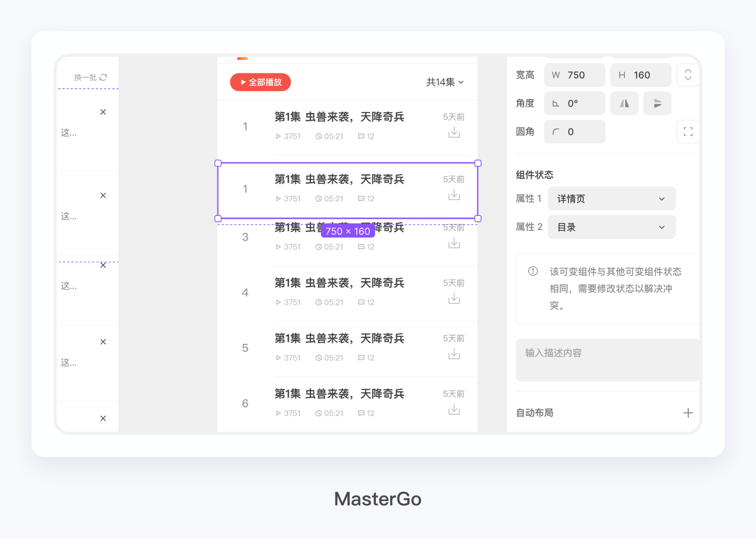Toggle vertical flip for the selected component
The height and width of the screenshot is (539, 756).
click(657, 103)
